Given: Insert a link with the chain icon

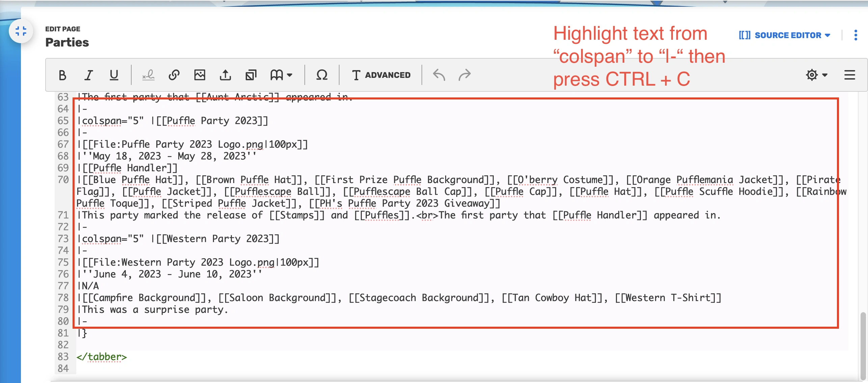Looking at the screenshot, I should [174, 75].
